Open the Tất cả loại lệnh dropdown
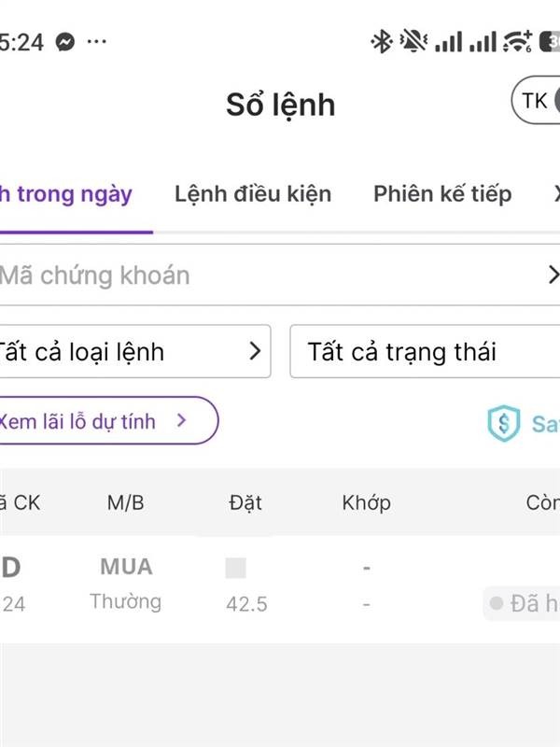This screenshot has width=560, height=747. (x=133, y=351)
